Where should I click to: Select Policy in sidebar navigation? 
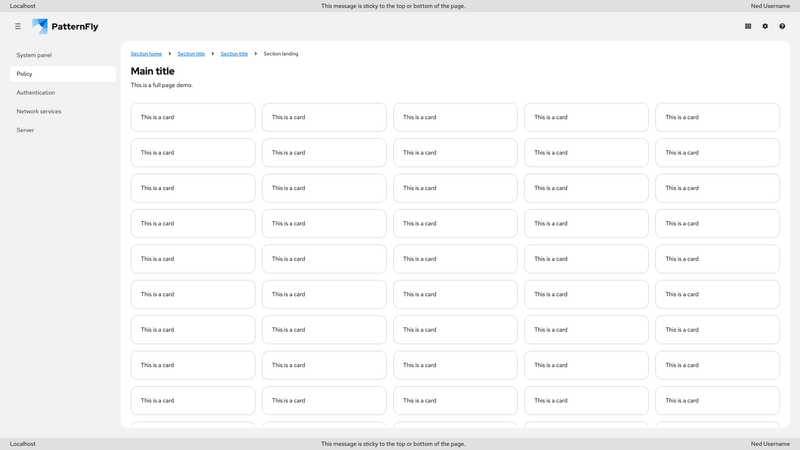point(25,74)
